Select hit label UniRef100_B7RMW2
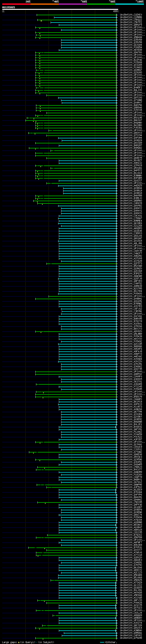Screen dimensions: 146x644 click(131, 304)
